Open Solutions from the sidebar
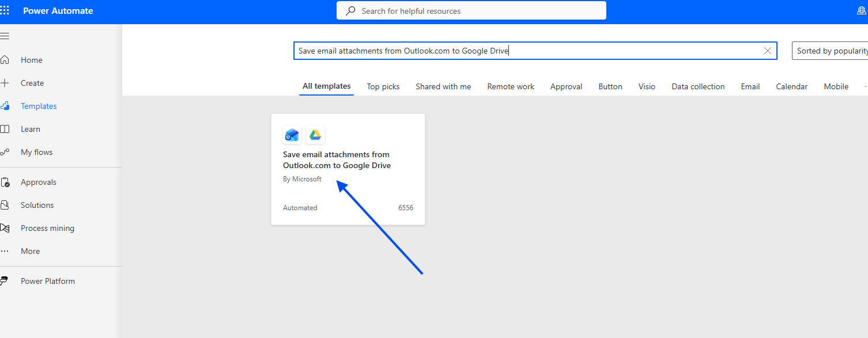The height and width of the screenshot is (338, 868). click(x=37, y=205)
